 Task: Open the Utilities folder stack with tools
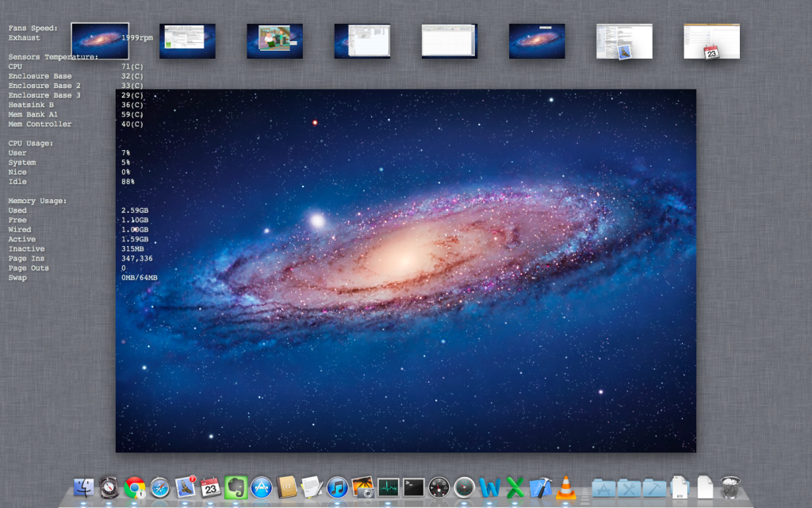[x=629, y=488]
